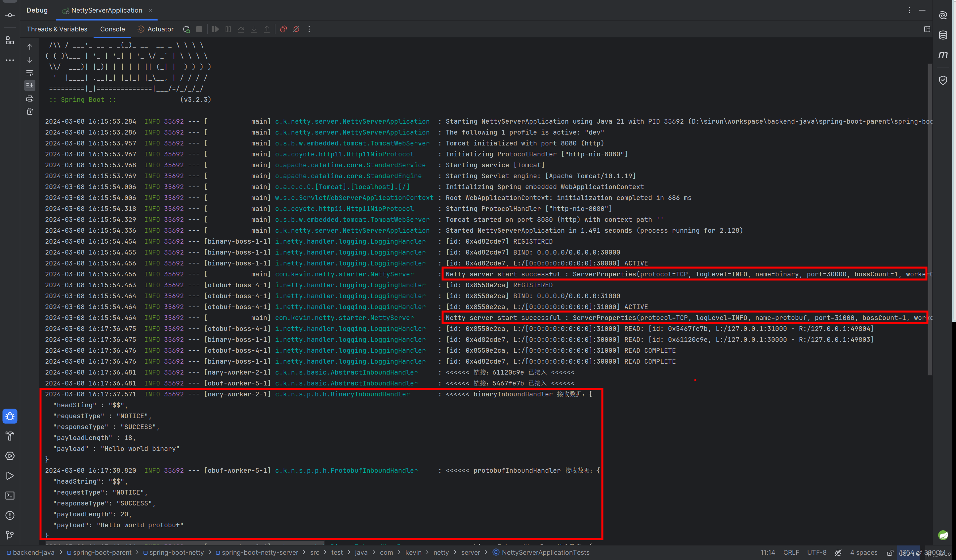
Task: Click spring-boot-netty breadcrumb
Action: pyautogui.click(x=173, y=552)
